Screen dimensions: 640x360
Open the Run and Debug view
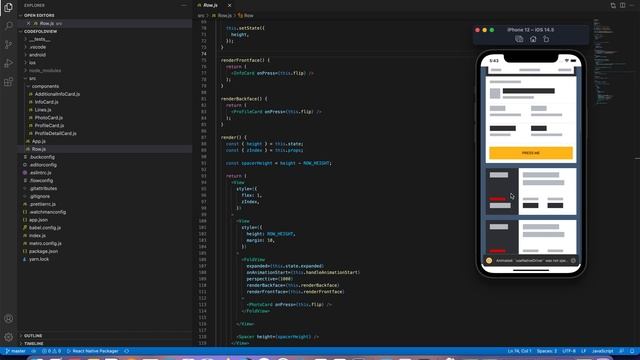pyautogui.click(x=8, y=63)
